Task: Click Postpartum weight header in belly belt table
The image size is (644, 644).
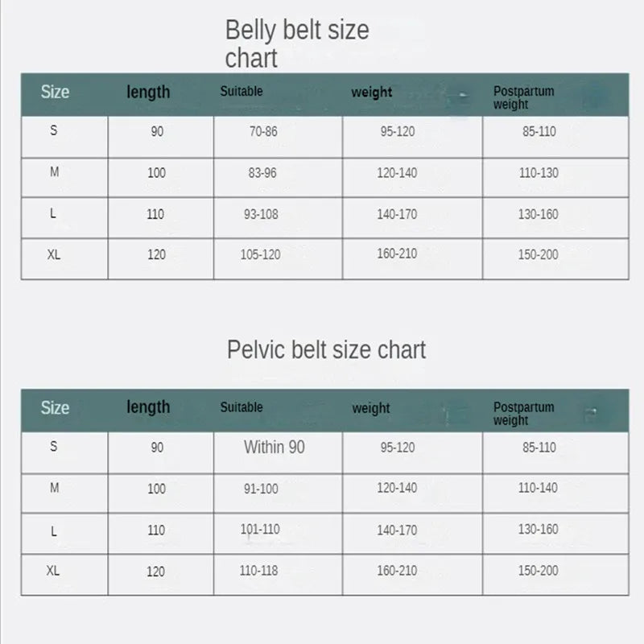Action: (524, 97)
